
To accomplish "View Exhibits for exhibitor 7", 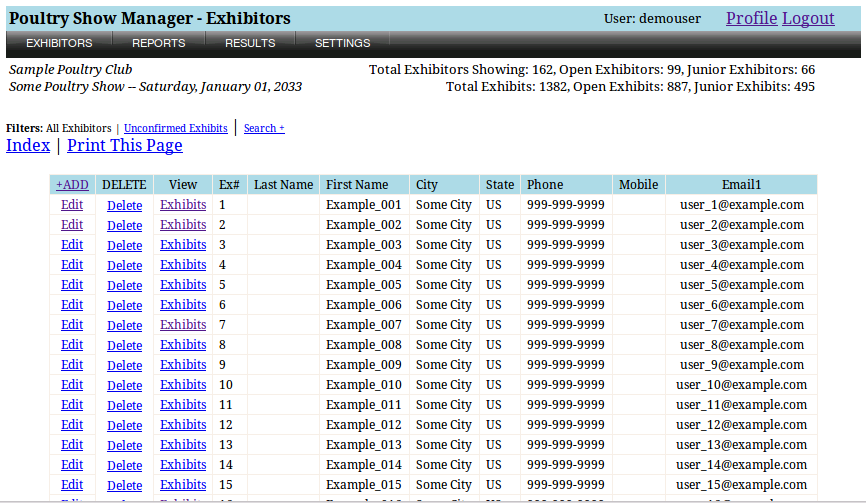I will (183, 325).
